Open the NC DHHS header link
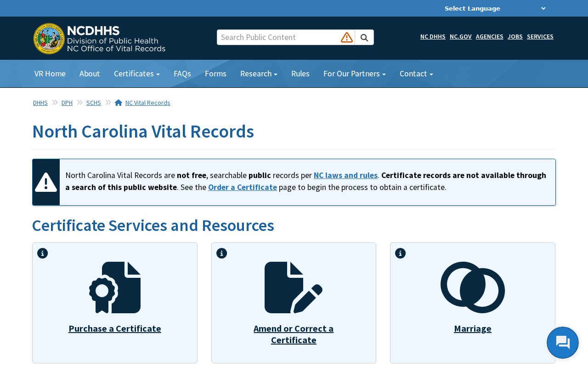Screen dimensions: 588x368 coord(433,36)
